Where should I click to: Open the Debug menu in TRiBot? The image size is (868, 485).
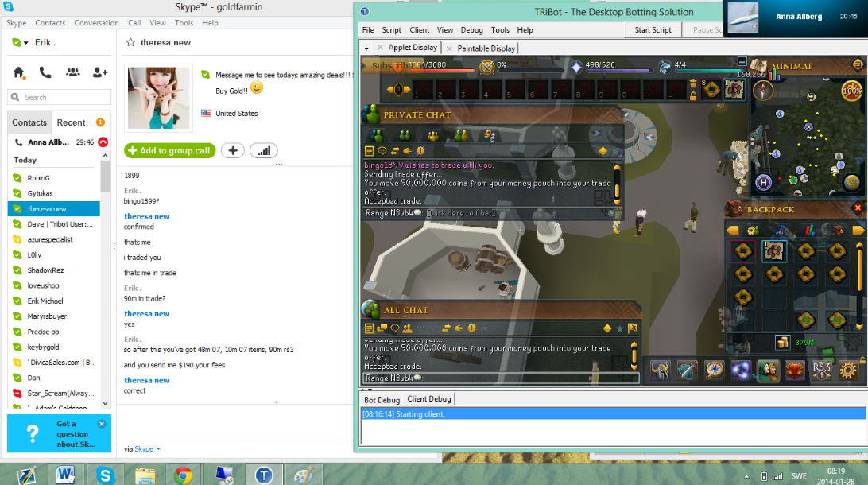click(x=471, y=30)
